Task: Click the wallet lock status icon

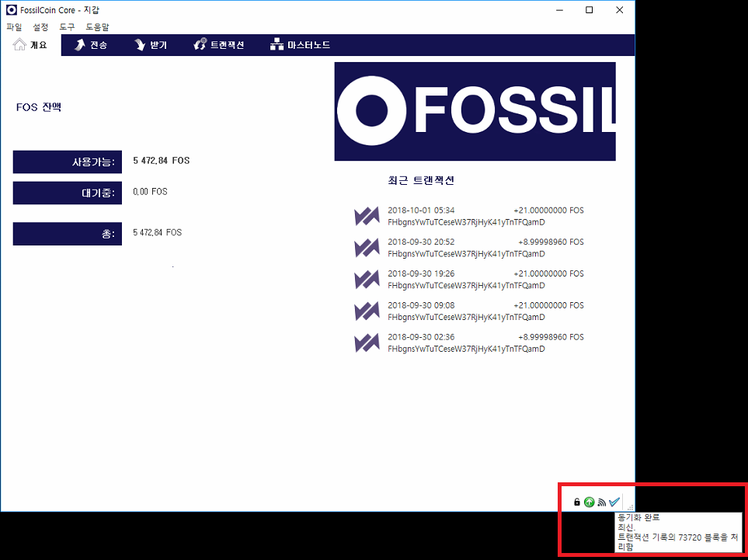Action: click(577, 502)
